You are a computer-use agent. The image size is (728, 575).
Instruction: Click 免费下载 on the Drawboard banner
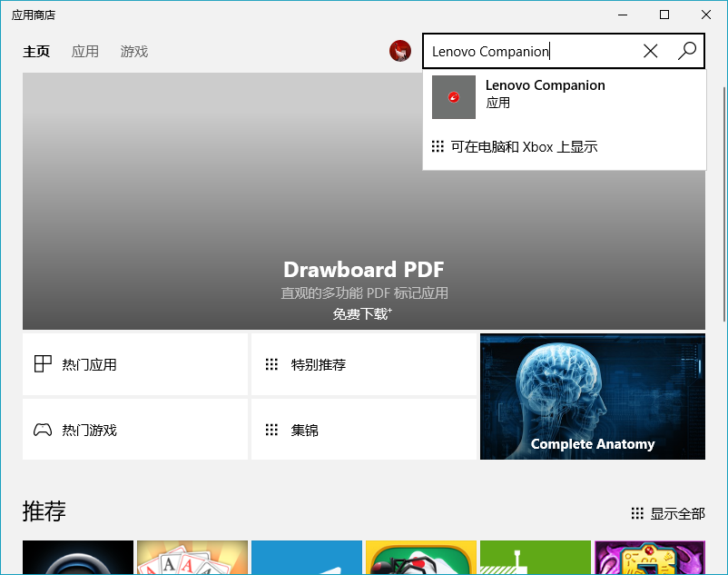pos(362,314)
